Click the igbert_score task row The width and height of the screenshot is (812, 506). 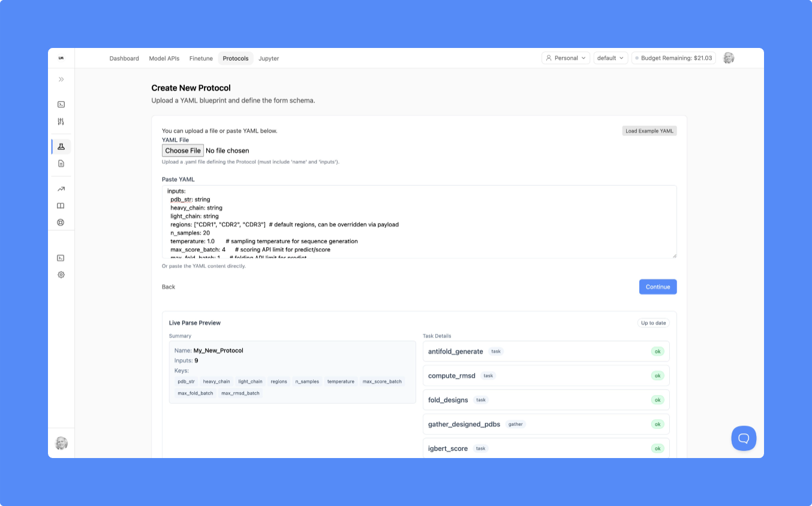[x=546, y=448]
